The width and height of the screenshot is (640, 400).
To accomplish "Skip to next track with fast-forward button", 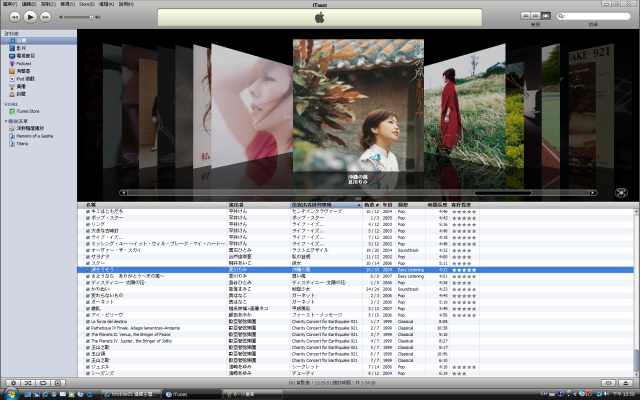I will tap(45, 17).
